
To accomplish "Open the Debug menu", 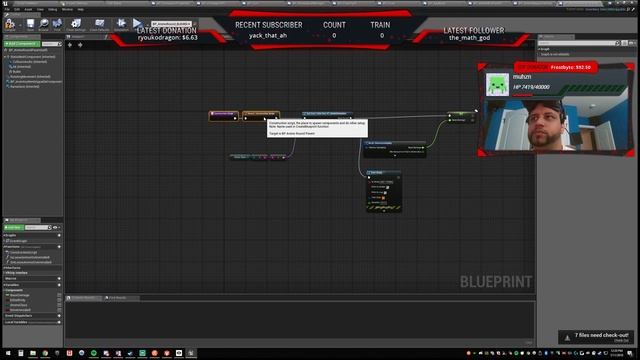I will point(53,9).
